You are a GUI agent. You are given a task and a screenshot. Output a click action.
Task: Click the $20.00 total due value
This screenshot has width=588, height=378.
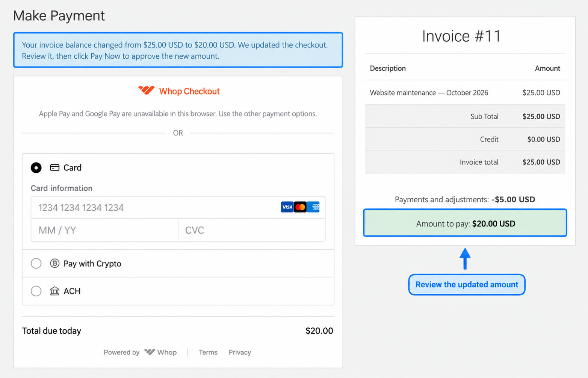[x=319, y=331]
